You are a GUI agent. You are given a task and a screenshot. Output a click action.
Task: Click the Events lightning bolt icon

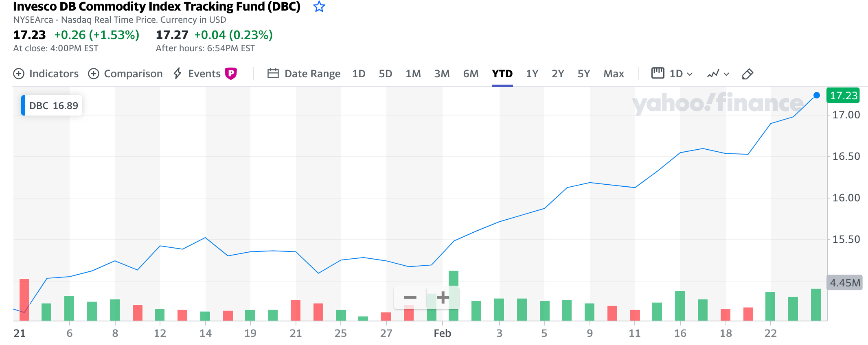click(178, 74)
